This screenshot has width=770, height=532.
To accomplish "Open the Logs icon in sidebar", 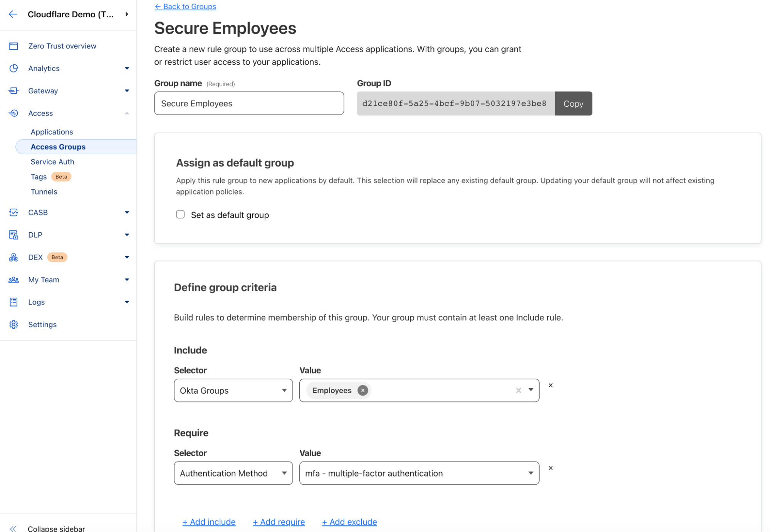I will 13,302.
